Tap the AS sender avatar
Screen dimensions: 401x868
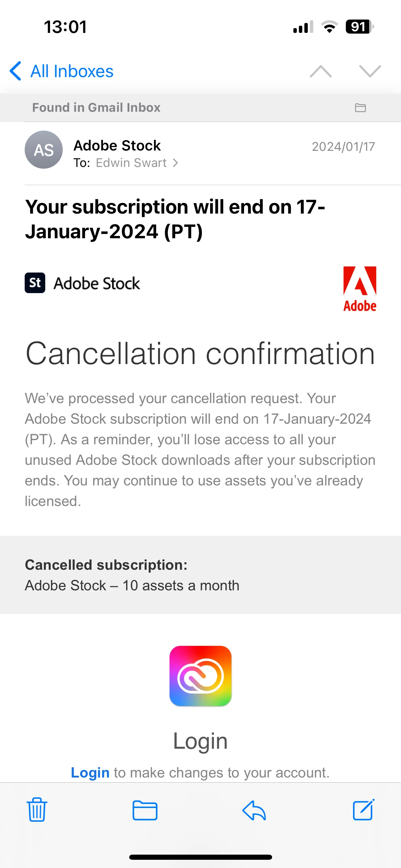[x=44, y=149]
